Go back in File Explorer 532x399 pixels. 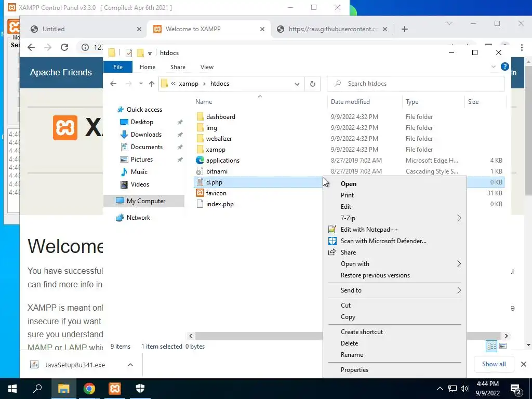click(113, 84)
